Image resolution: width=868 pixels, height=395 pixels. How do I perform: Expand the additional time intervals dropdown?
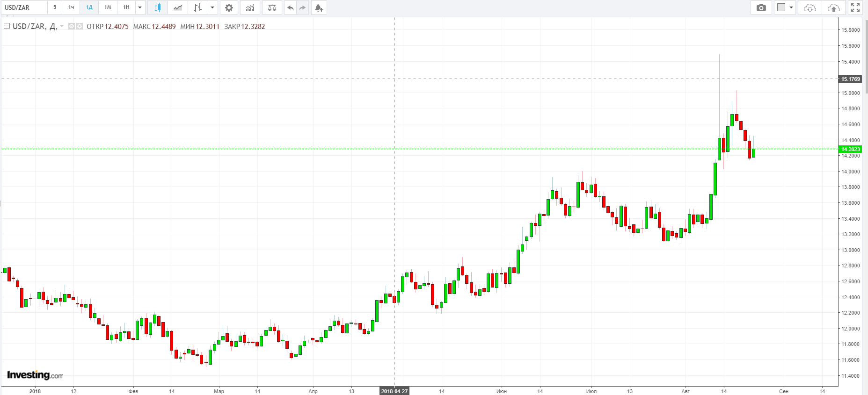tap(140, 7)
